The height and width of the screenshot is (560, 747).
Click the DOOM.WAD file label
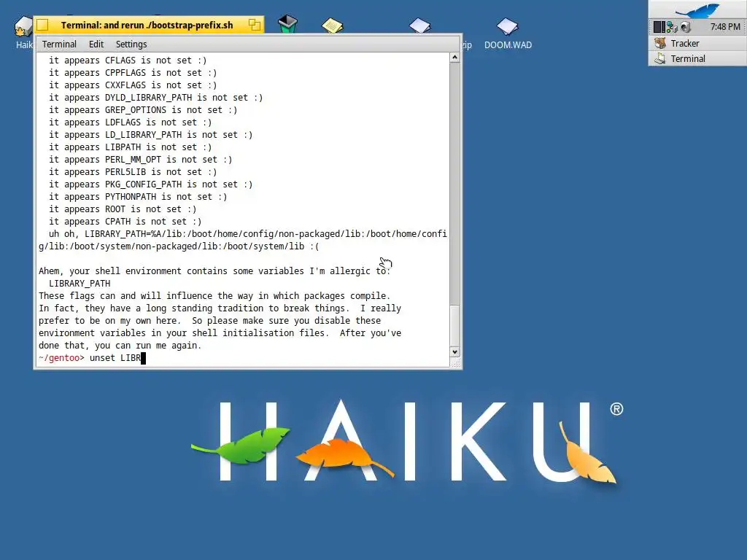508,44
